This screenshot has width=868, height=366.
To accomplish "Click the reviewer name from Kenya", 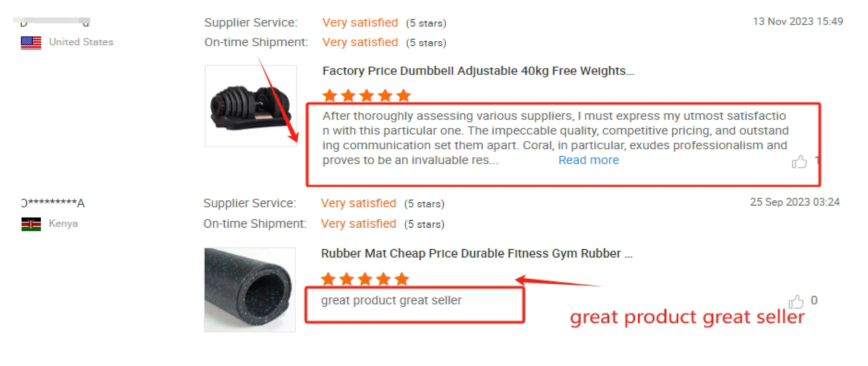I will coord(53,203).
